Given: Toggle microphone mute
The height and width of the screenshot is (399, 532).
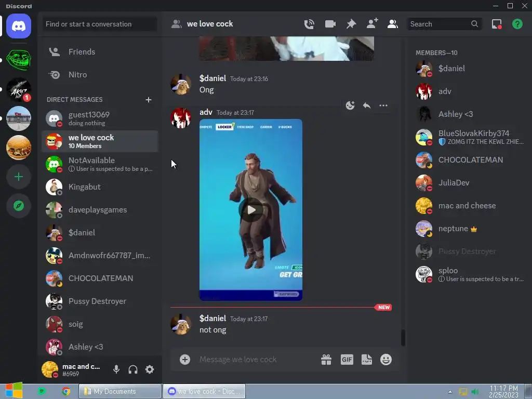Looking at the screenshot, I should click(116, 369).
